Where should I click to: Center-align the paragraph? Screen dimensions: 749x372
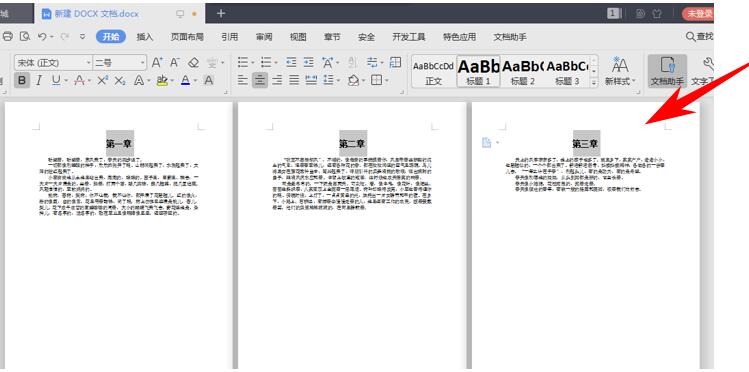pos(260,80)
